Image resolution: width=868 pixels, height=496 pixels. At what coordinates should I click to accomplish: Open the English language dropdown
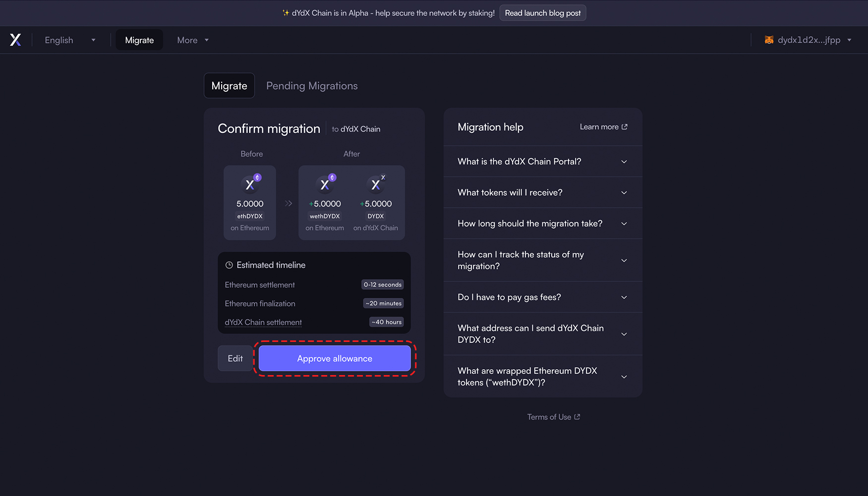pyautogui.click(x=70, y=40)
